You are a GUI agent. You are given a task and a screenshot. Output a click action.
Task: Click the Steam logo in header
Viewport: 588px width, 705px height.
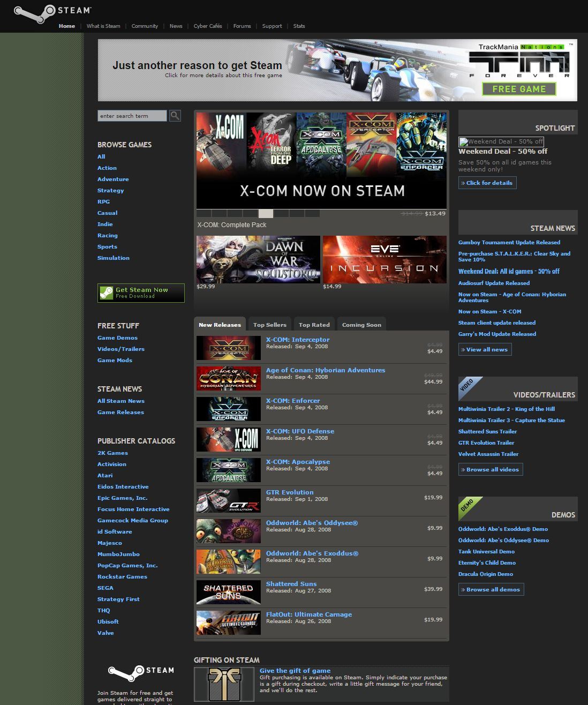(52, 14)
